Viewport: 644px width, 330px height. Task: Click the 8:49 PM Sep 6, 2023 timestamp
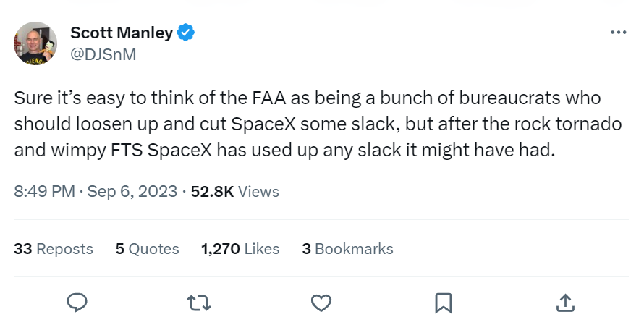(x=96, y=191)
